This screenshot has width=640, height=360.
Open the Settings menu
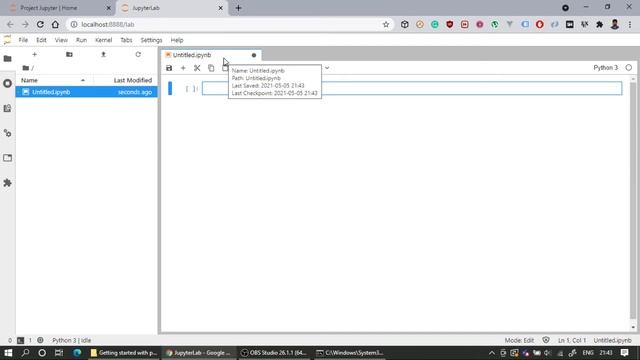151,40
